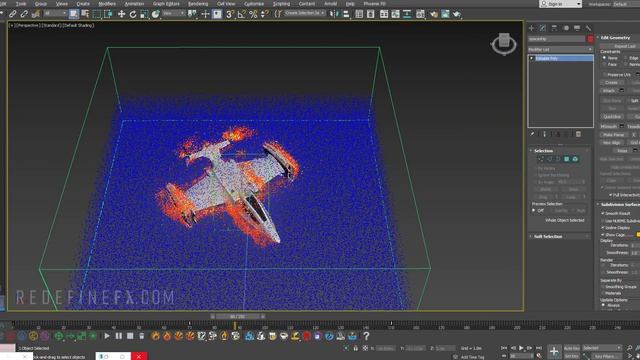Stop the Phoenix FD simulation
Screen dimensions: 640x360
[130, 336]
